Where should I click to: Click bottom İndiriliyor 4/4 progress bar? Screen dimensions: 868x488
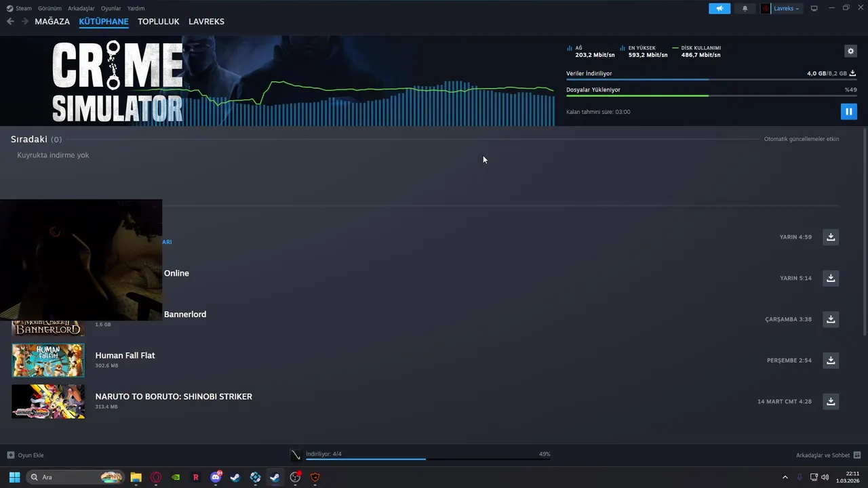coord(428,459)
